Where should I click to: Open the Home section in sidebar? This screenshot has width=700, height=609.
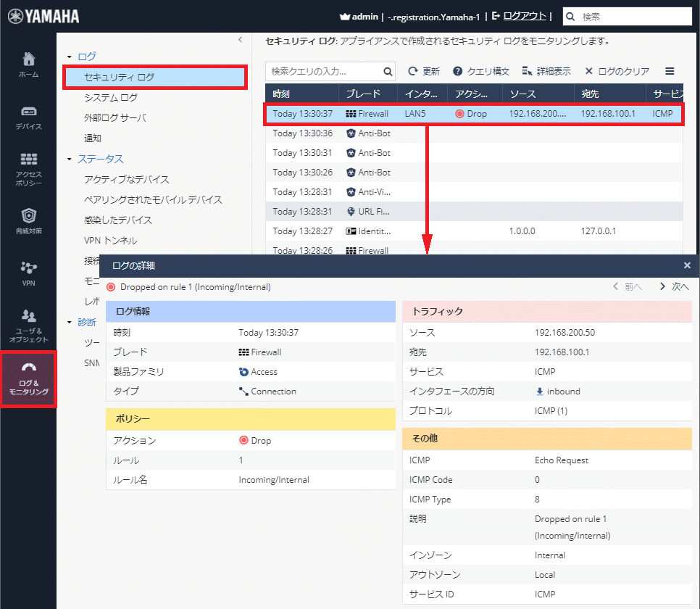(x=28, y=65)
